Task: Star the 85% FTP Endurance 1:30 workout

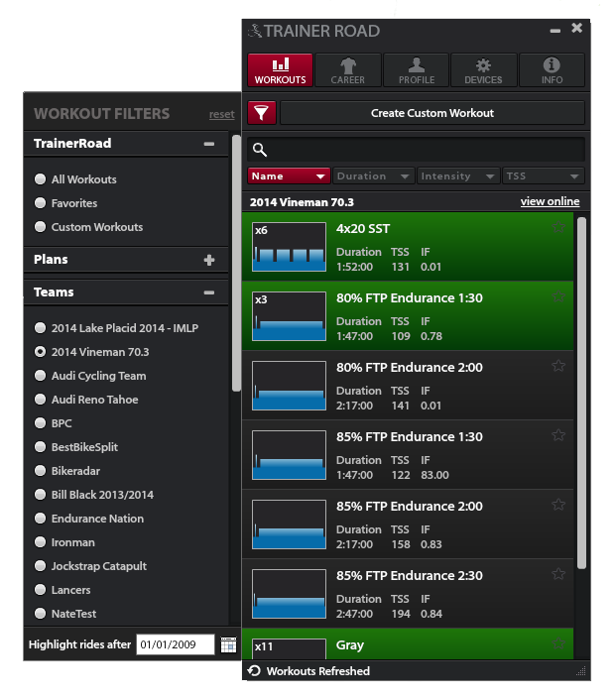Action: 558,435
